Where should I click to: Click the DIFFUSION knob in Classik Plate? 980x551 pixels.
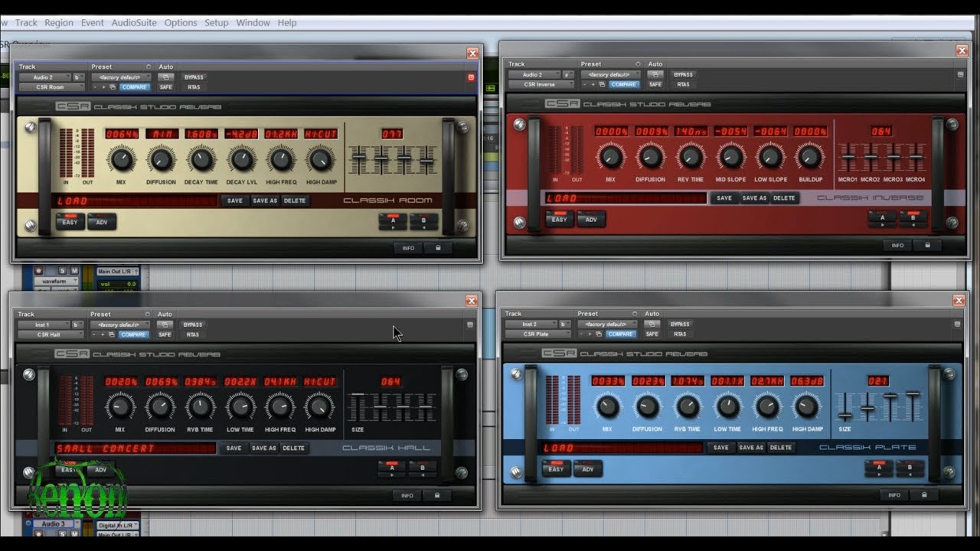[648, 406]
